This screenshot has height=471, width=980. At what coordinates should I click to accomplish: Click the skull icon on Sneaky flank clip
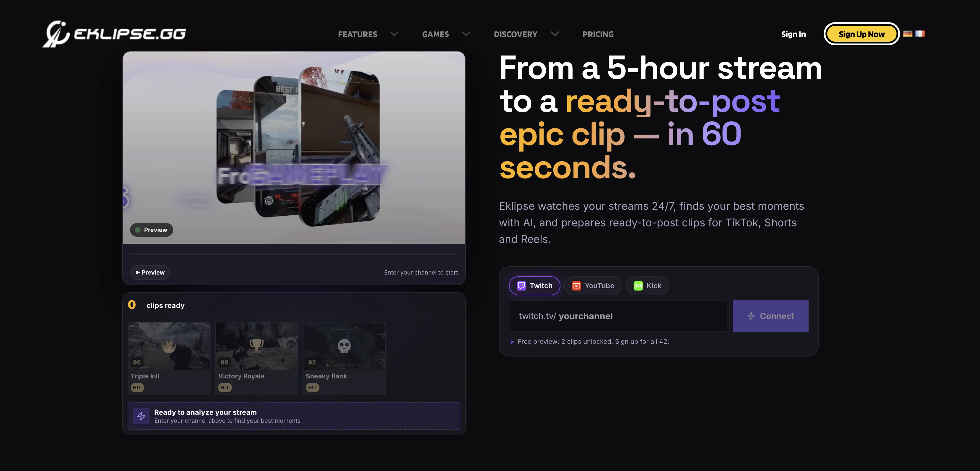344,346
